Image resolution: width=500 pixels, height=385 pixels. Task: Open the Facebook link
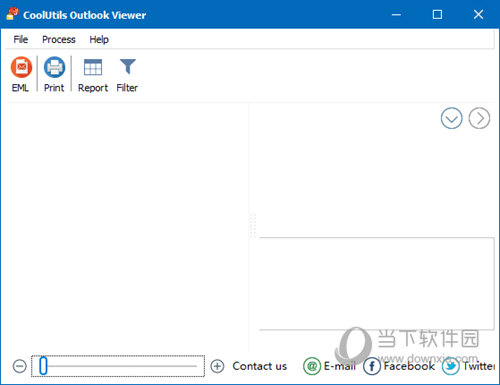click(409, 366)
